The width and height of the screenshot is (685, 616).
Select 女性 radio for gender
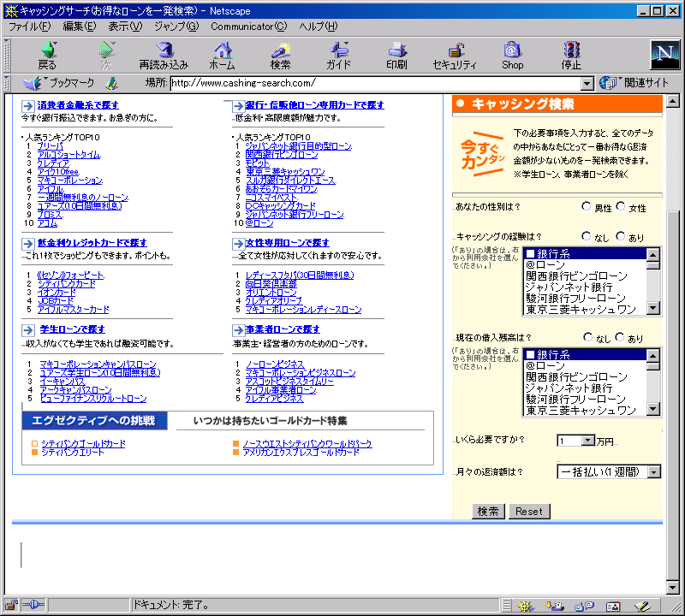620,206
